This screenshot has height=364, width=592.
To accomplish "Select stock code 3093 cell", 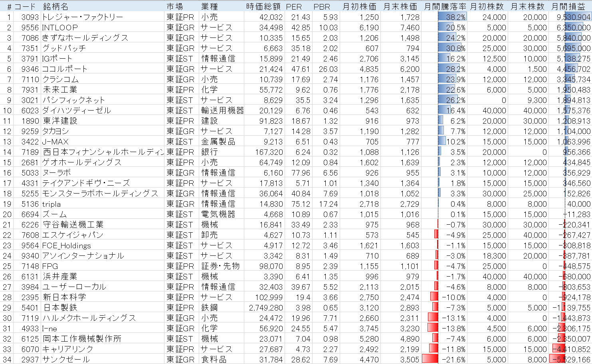I will [x=27, y=17].
